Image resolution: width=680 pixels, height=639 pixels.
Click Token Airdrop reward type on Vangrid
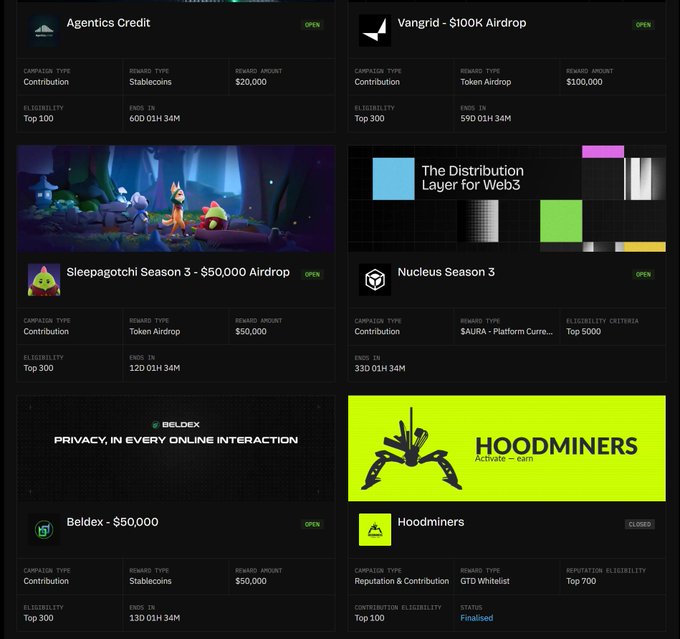485,82
